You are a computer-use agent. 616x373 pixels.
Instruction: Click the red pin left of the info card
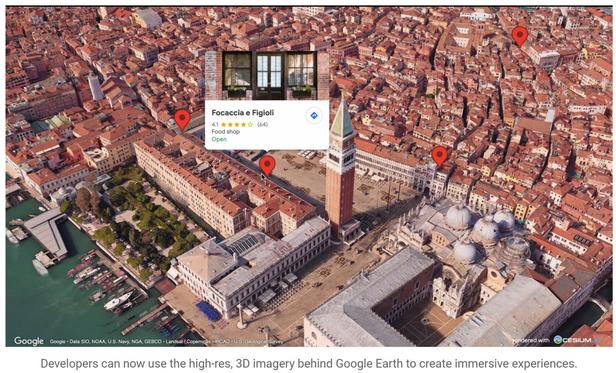pos(182,119)
